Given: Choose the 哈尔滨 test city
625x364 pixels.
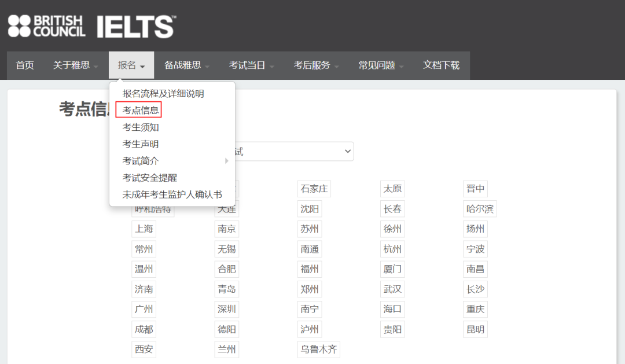Looking at the screenshot, I should pos(480,209).
